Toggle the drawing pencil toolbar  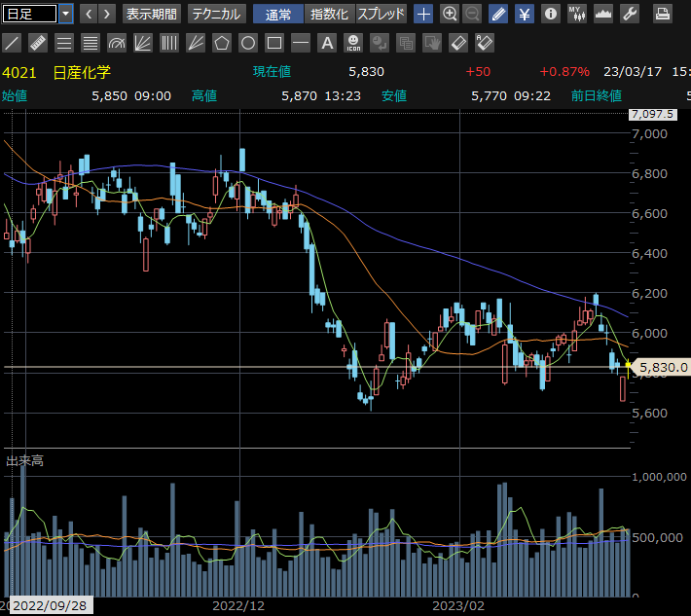tap(498, 14)
